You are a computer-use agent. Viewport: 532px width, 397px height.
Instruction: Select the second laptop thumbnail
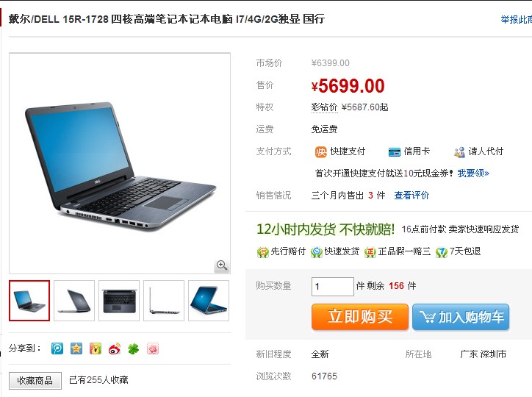(74, 301)
